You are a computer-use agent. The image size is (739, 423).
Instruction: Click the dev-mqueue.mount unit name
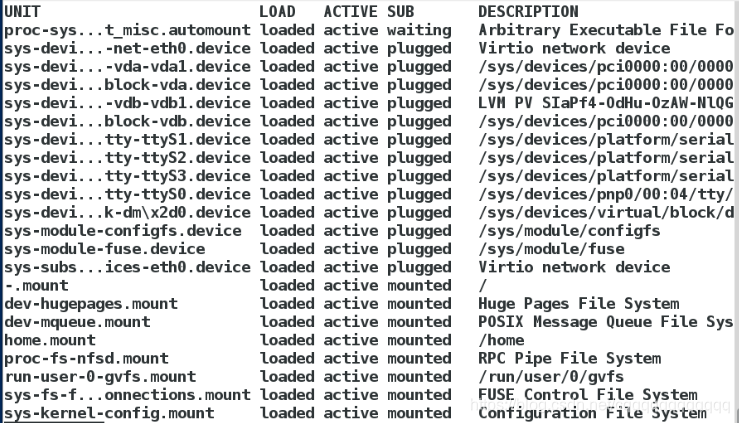77,322
